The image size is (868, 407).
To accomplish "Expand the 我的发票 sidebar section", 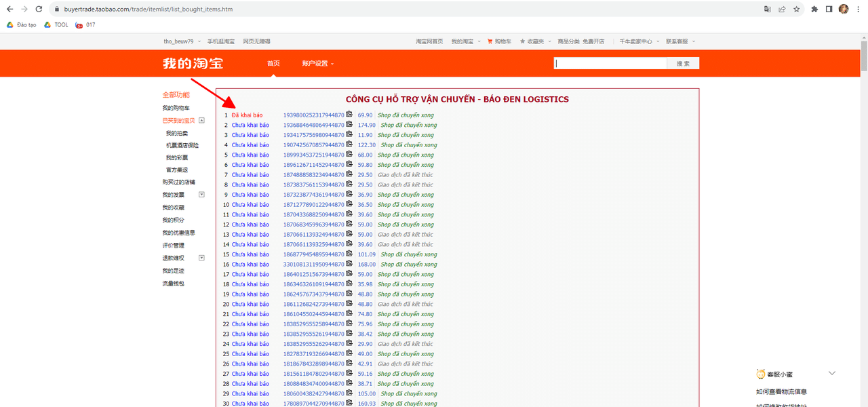I will 201,195.
